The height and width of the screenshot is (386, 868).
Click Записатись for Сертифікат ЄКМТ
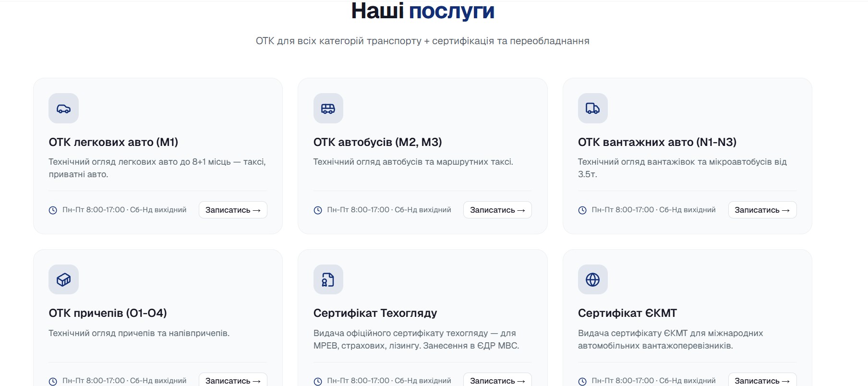[762, 380]
